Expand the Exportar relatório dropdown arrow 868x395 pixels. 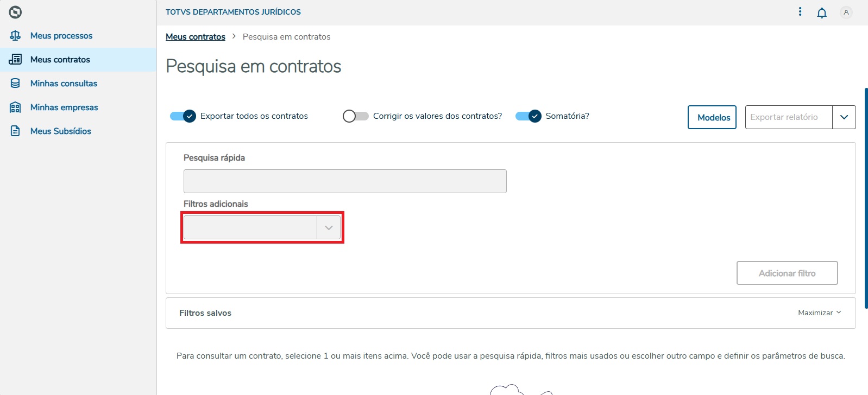(844, 117)
